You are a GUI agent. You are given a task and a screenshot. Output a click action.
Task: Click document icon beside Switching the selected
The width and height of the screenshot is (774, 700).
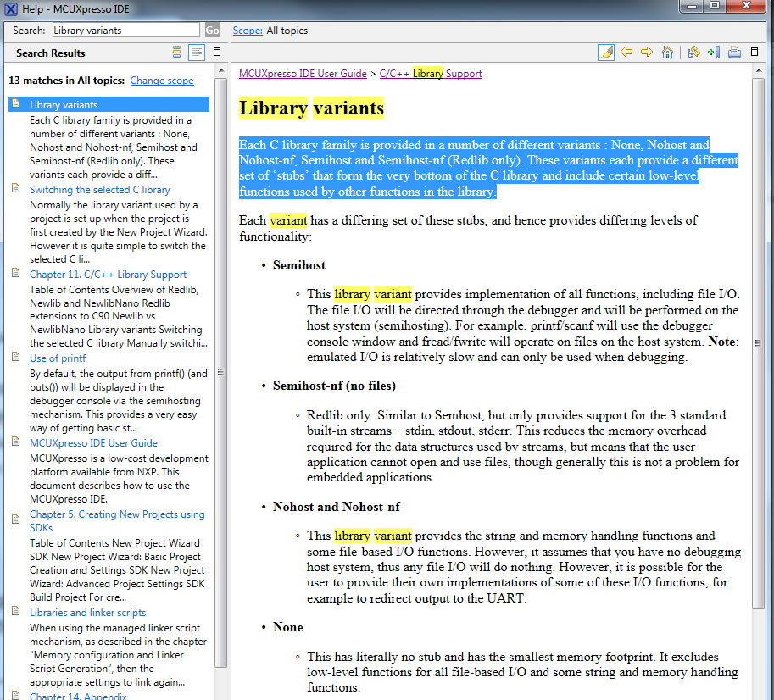click(16, 188)
